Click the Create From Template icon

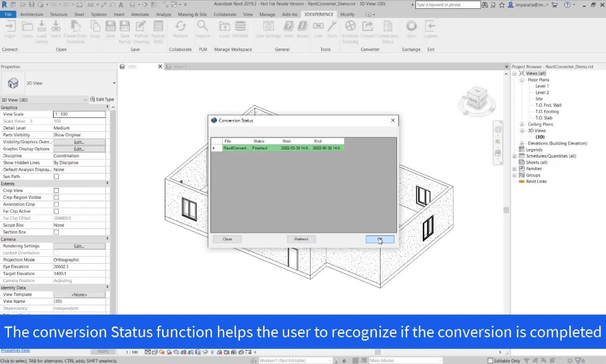(x=75, y=32)
